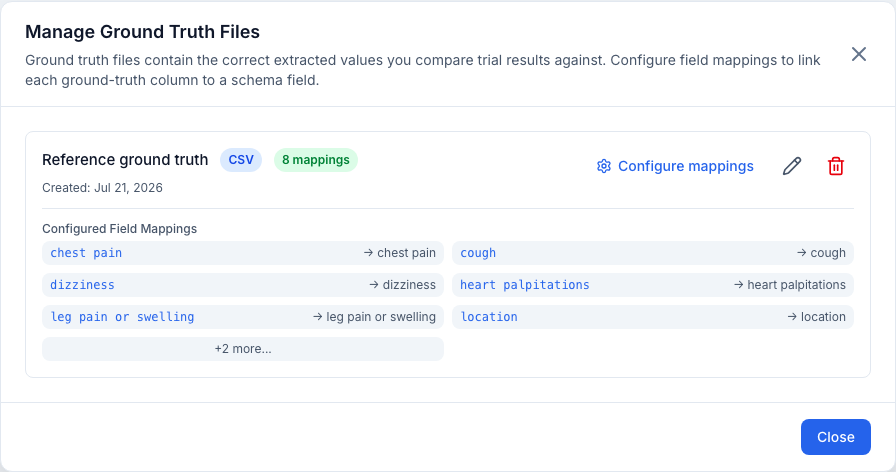Delete ground truth file via trash icon
The image size is (896, 472).
[835, 166]
